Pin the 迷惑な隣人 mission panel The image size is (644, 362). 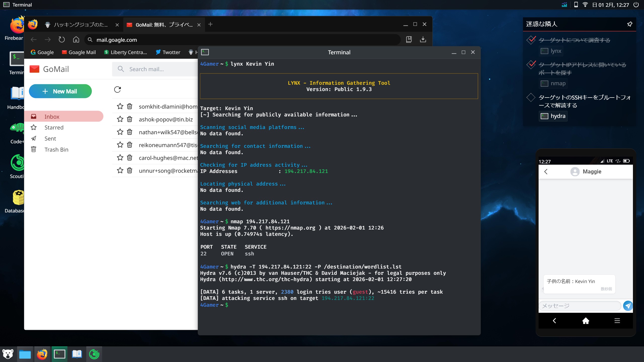point(630,24)
